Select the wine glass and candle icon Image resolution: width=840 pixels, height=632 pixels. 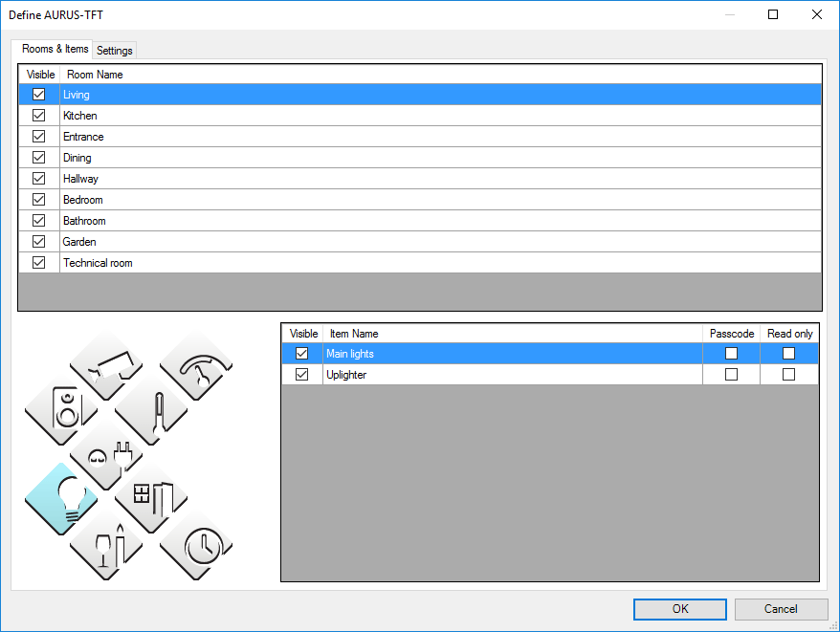coord(106,544)
